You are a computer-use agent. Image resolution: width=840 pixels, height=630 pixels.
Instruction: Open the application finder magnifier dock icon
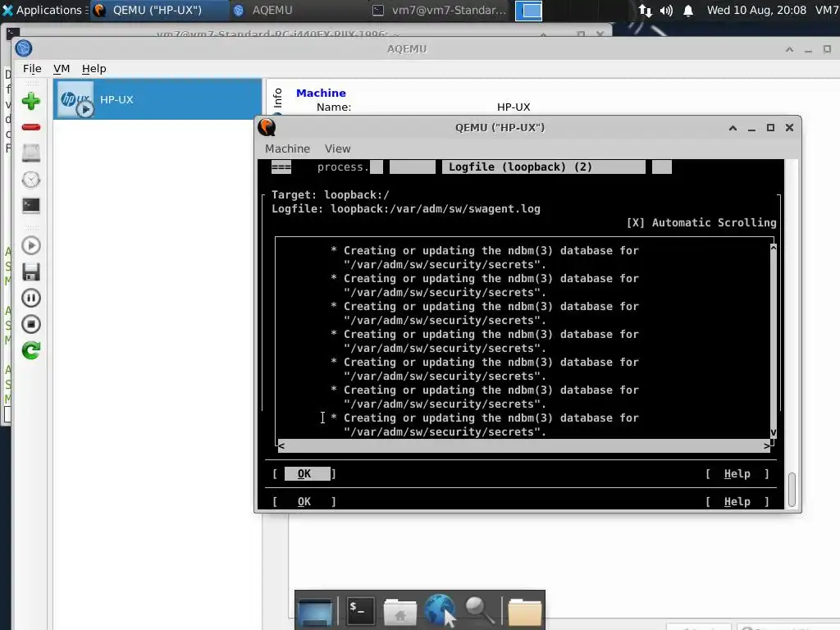480,610
